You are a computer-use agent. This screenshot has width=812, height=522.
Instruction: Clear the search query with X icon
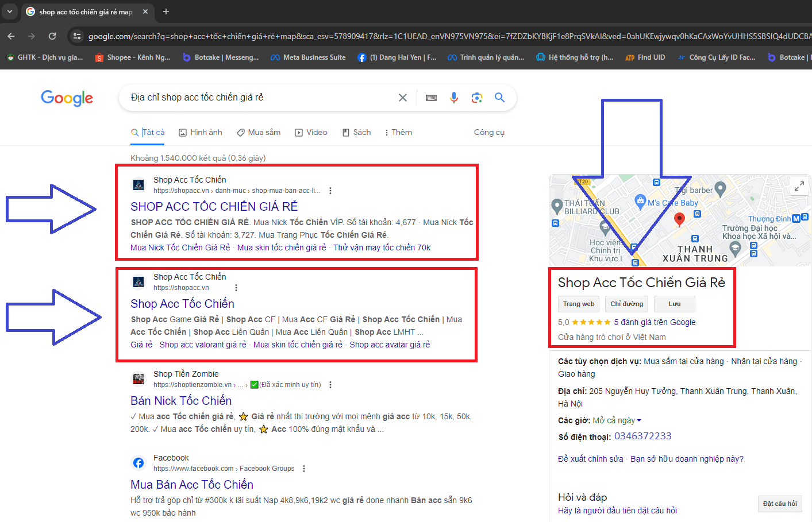(403, 98)
